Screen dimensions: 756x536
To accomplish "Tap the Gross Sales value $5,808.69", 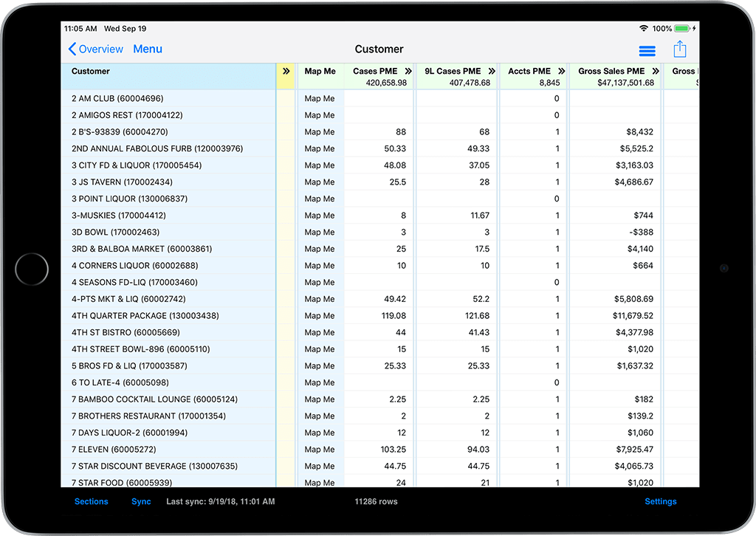I will pos(633,299).
